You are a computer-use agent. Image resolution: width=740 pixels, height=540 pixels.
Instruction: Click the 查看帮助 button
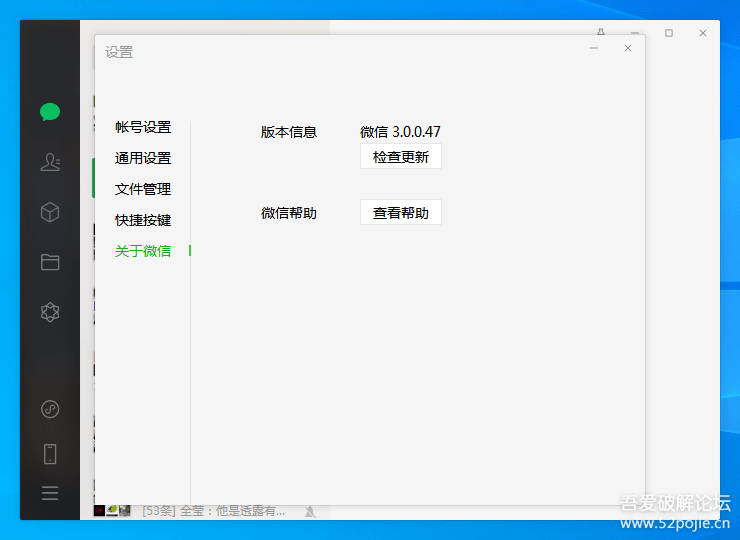pyautogui.click(x=400, y=213)
